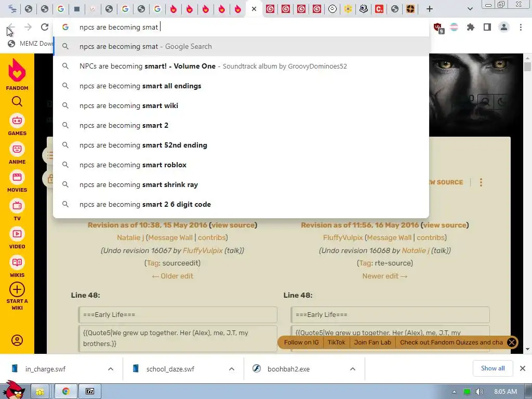
Task: Show hidden tray icons arrow
Action: [454, 392]
